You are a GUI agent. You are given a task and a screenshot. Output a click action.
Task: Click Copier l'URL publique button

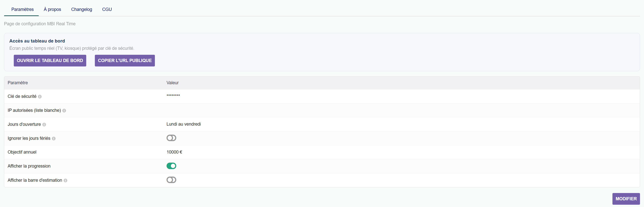point(125,61)
